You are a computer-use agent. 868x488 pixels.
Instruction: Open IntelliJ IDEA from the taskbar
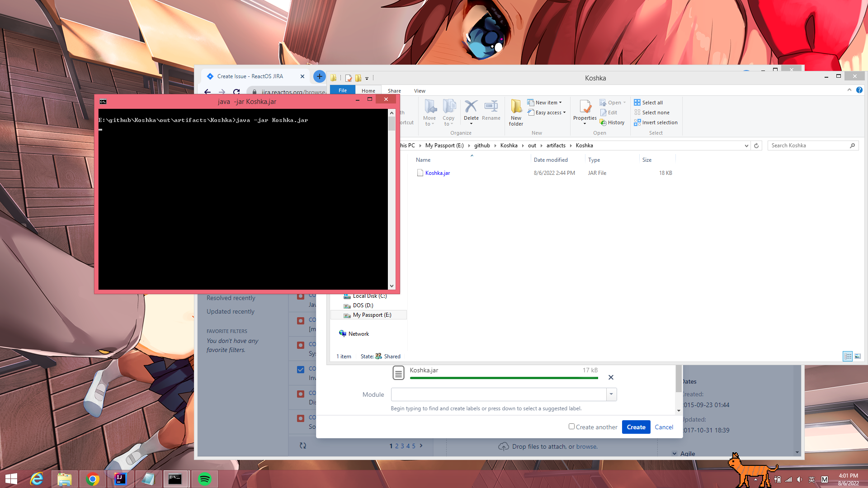120,479
